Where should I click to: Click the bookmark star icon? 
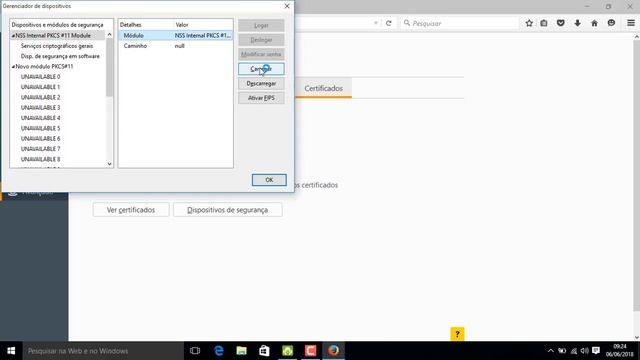[x=529, y=23]
